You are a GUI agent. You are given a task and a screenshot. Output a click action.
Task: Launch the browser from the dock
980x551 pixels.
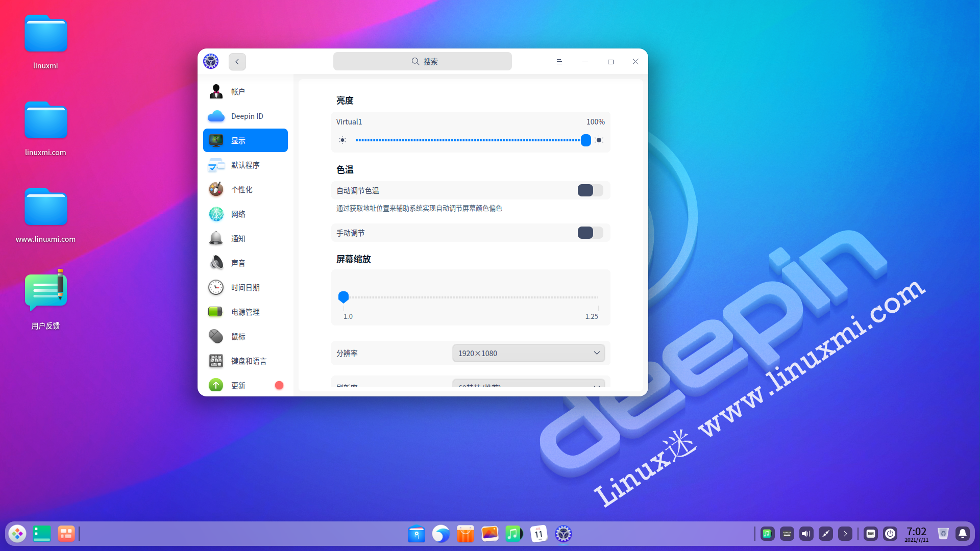tap(441, 534)
